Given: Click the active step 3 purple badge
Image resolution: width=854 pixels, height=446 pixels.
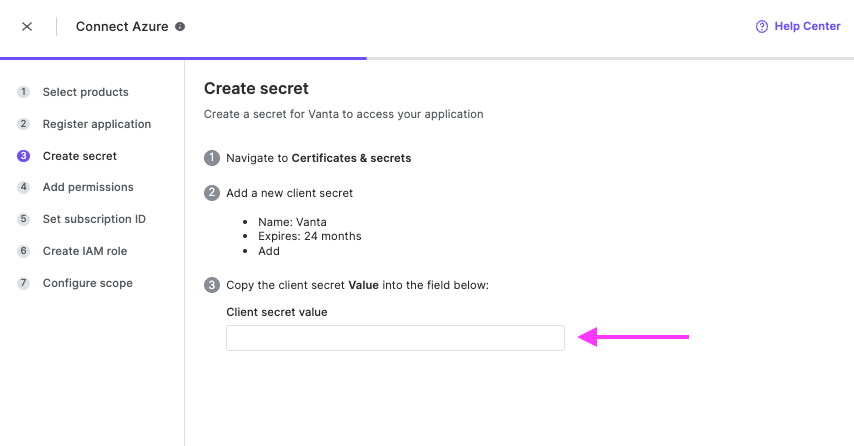Looking at the screenshot, I should click(23, 156).
